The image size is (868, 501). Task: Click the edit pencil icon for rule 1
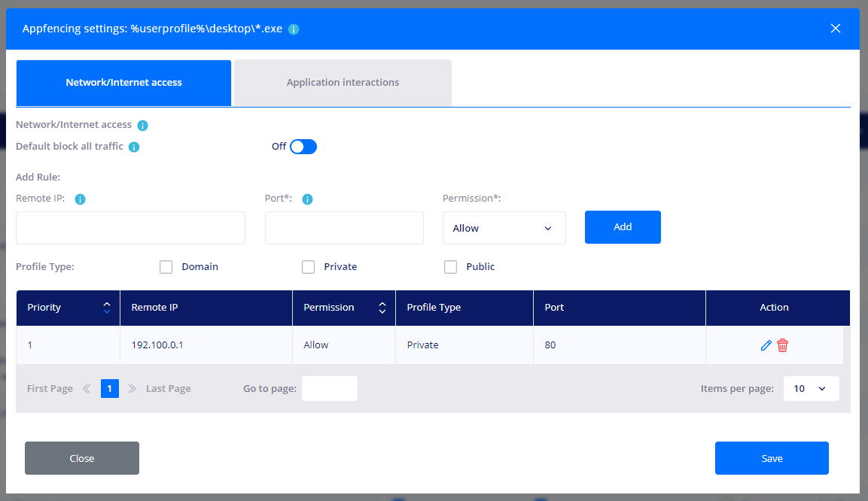tap(766, 345)
